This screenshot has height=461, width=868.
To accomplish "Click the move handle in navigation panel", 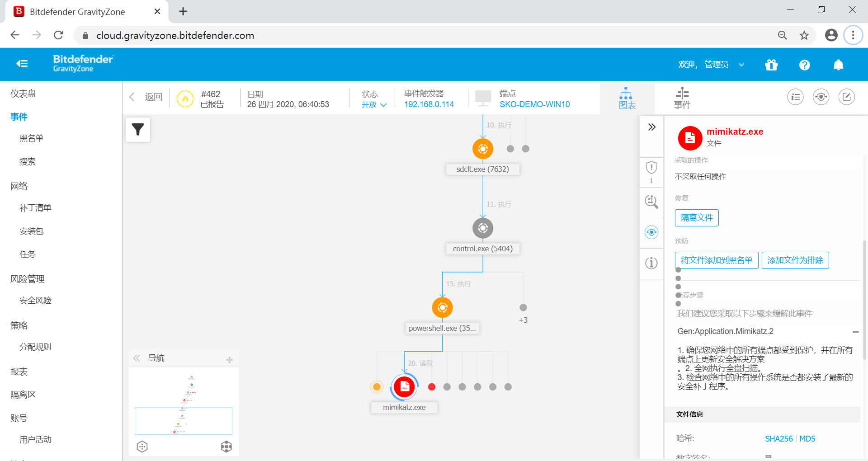I will 230,360.
